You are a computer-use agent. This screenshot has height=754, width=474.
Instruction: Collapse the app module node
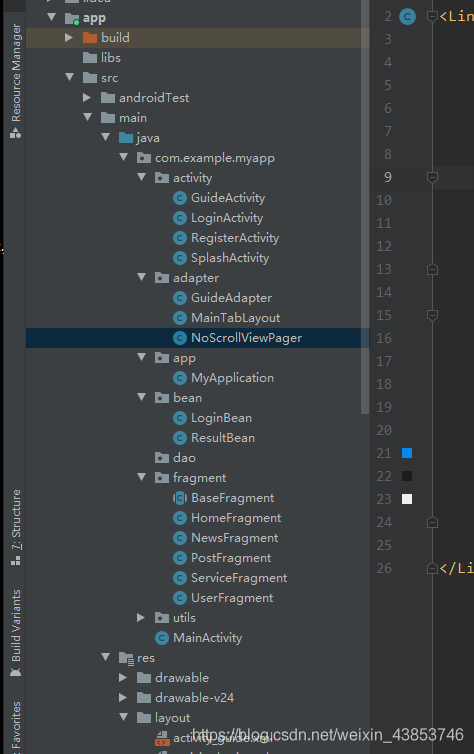[x=51, y=17]
